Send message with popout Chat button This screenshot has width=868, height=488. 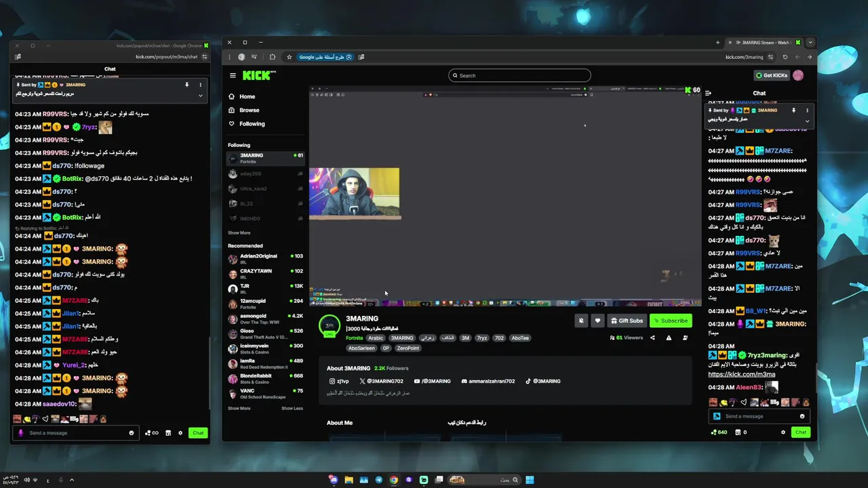[198, 432]
